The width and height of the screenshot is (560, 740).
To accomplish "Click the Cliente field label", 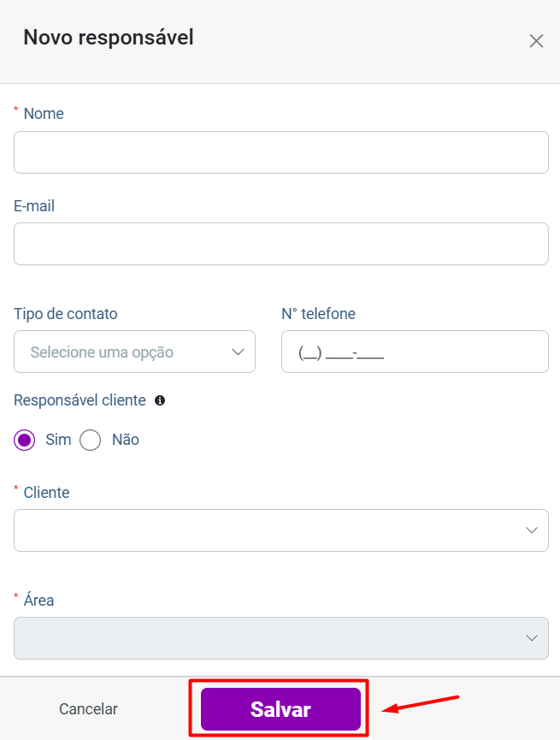I will click(x=47, y=493).
